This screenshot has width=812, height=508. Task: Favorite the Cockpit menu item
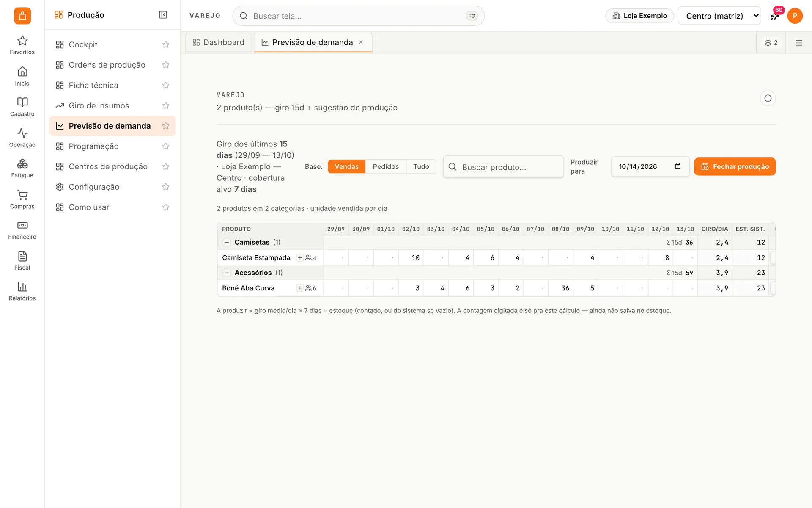coord(166,44)
